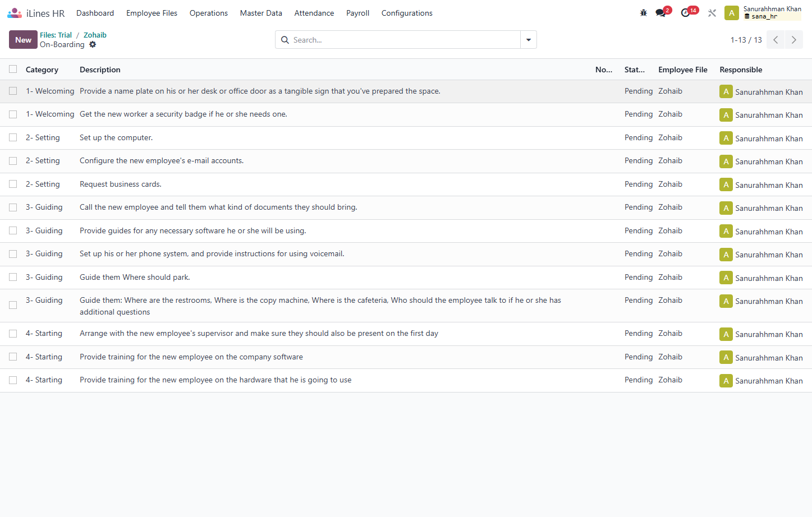The width and height of the screenshot is (812, 517).
Task: Click Pending status in security badge row
Action: tap(639, 114)
